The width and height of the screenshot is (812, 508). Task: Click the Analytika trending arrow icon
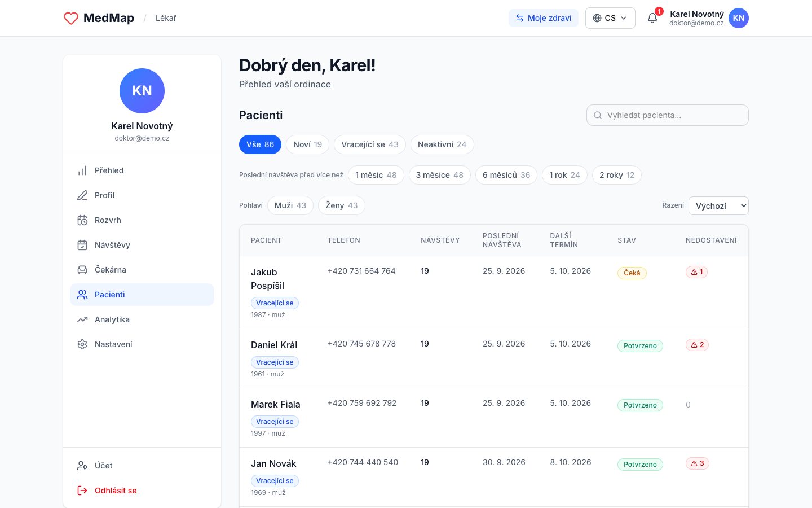point(82,319)
